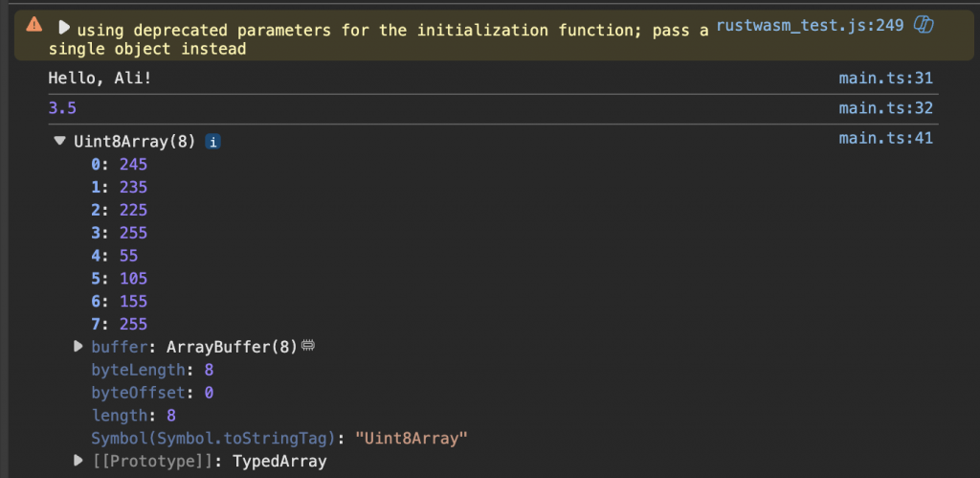Collapse the Uint8Array(8) object

[60, 142]
